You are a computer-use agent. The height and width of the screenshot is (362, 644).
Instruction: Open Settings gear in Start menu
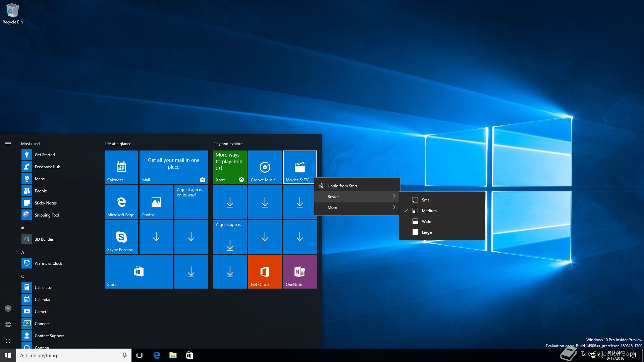[8, 324]
